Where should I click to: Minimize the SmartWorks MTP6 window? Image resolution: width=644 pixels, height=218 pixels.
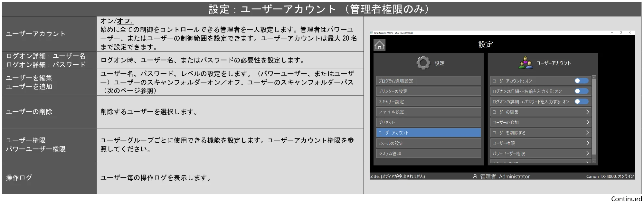[612, 33]
